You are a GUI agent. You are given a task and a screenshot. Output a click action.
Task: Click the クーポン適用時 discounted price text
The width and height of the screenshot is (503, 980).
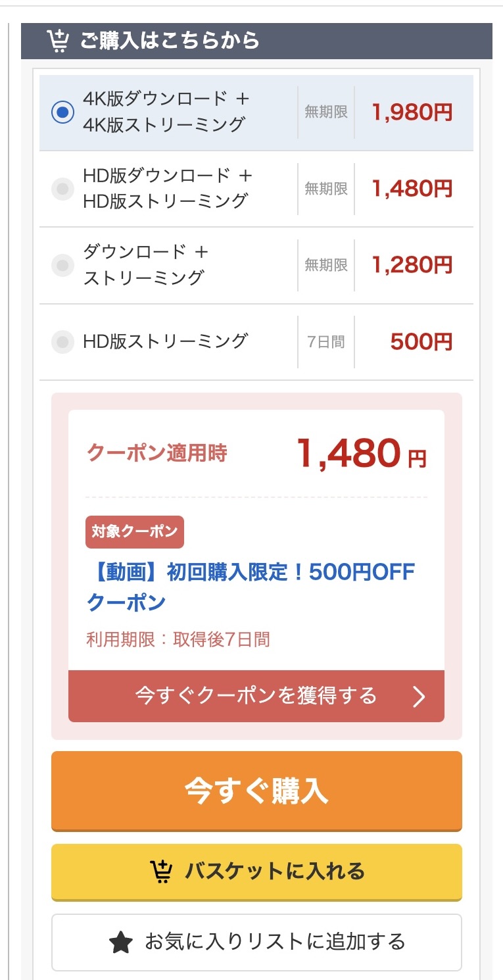(x=361, y=453)
